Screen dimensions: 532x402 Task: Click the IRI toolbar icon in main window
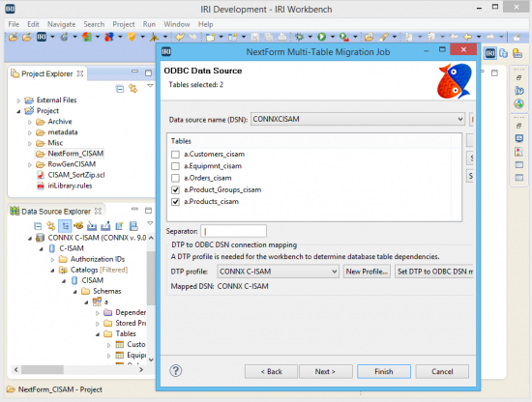coord(42,37)
